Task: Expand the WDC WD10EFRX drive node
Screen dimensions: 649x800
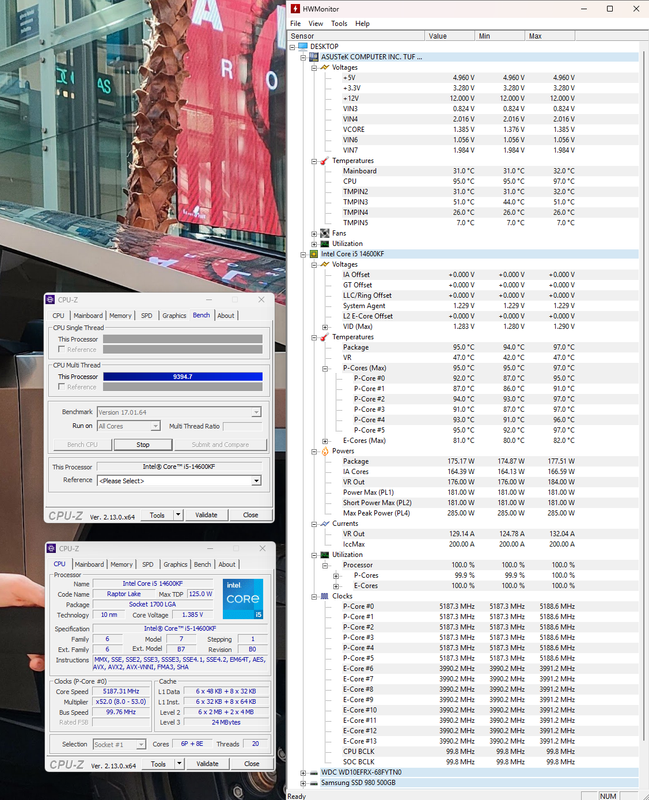Action: 303,772
